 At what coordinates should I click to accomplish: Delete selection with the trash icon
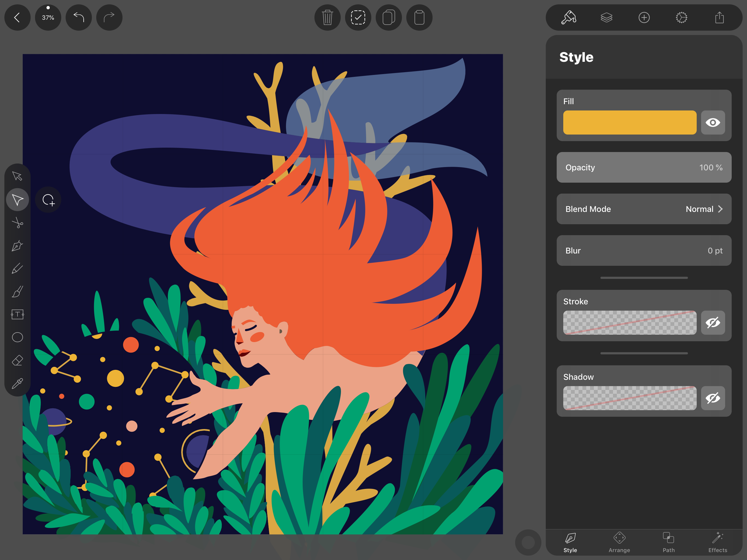pos(327,17)
